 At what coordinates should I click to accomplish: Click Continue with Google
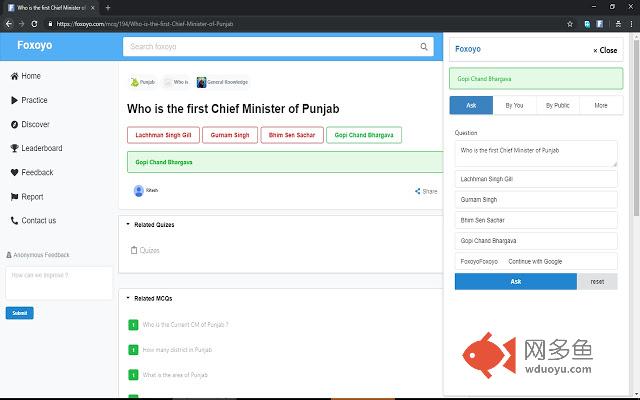535,262
